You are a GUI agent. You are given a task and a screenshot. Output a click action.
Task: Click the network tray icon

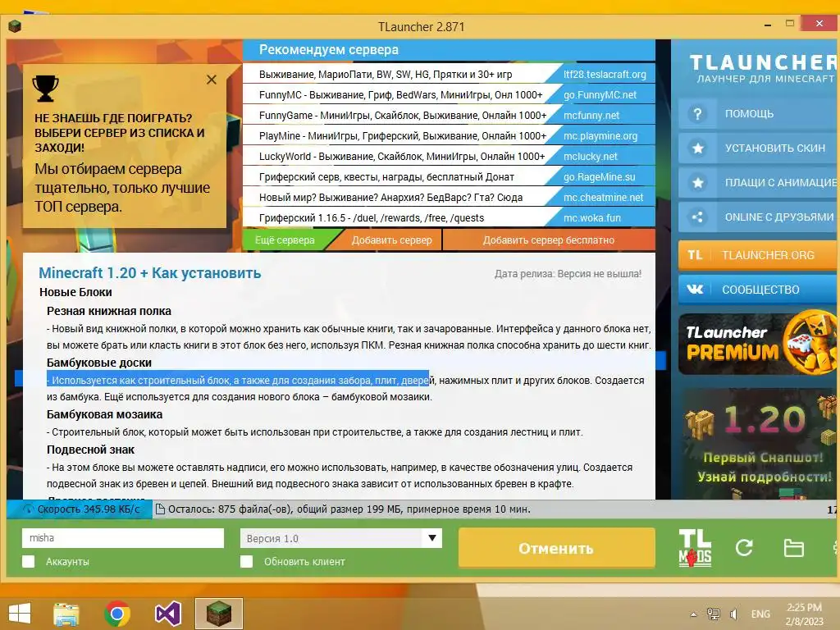point(713,614)
